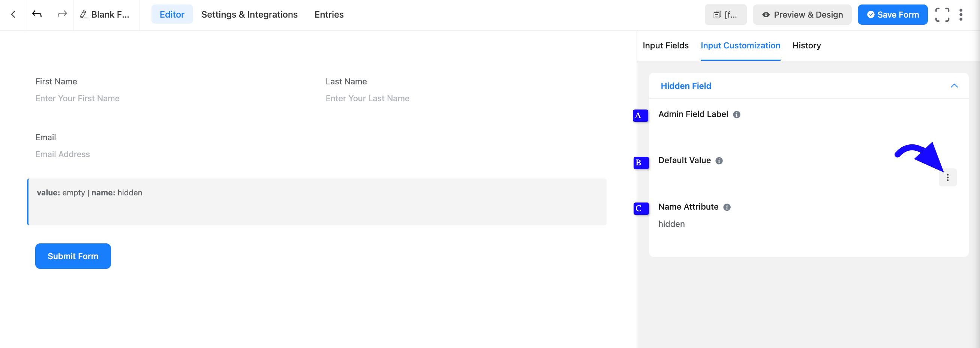Click the back chevron icon

13,15
